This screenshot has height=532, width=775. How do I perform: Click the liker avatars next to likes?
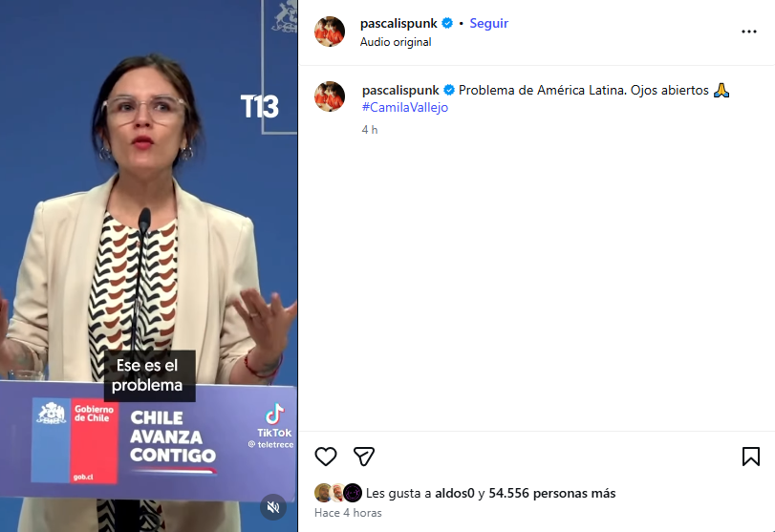[x=338, y=493]
